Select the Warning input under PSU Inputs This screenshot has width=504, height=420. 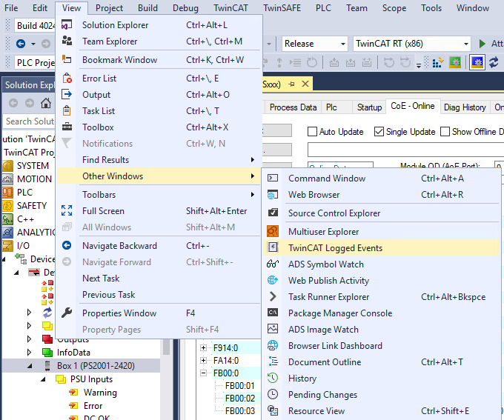pos(100,393)
